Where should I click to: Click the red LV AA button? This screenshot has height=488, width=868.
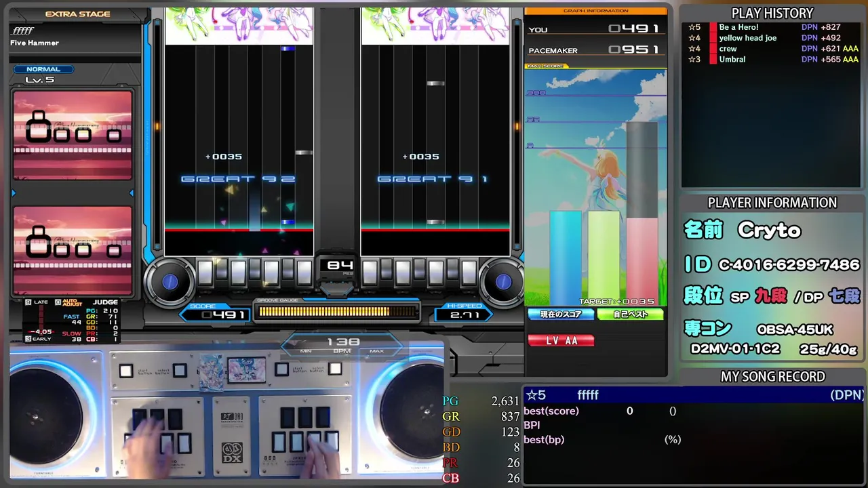[x=561, y=340]
